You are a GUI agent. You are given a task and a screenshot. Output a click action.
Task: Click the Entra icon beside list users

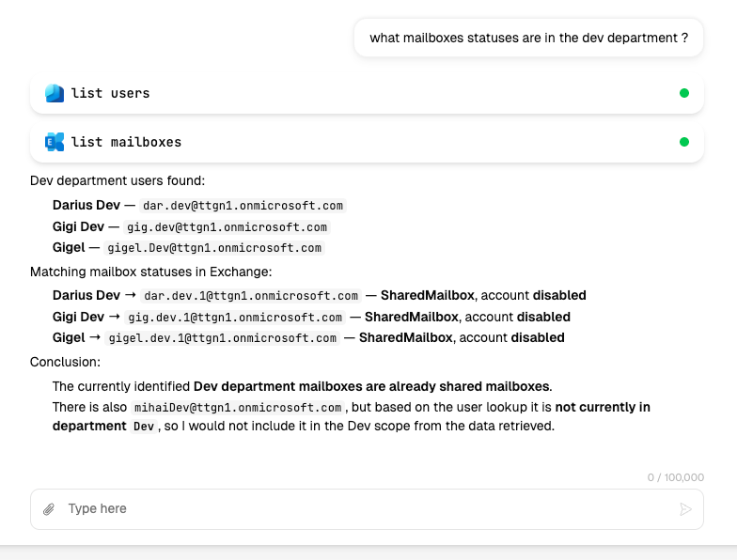(x=55, y=93)
